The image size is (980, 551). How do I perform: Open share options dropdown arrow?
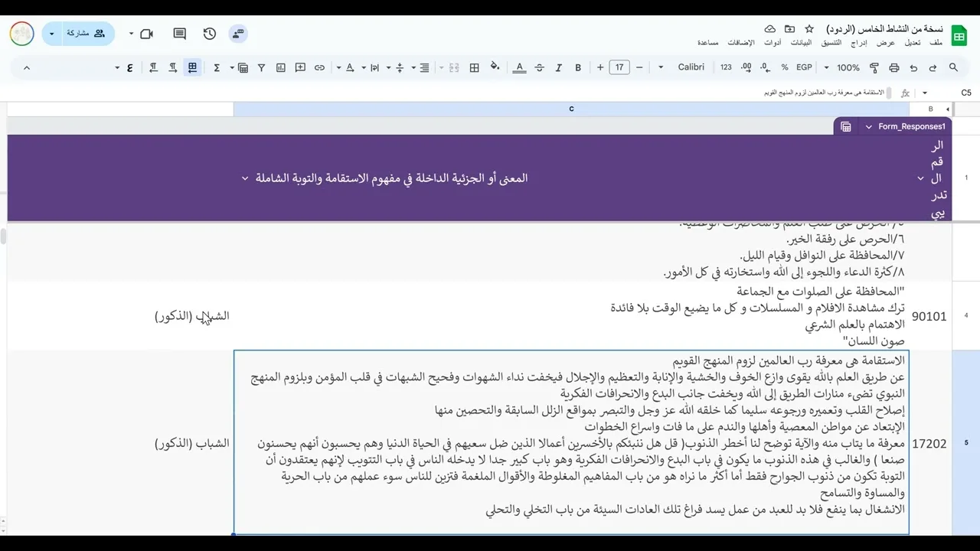(x=52, y=34)
